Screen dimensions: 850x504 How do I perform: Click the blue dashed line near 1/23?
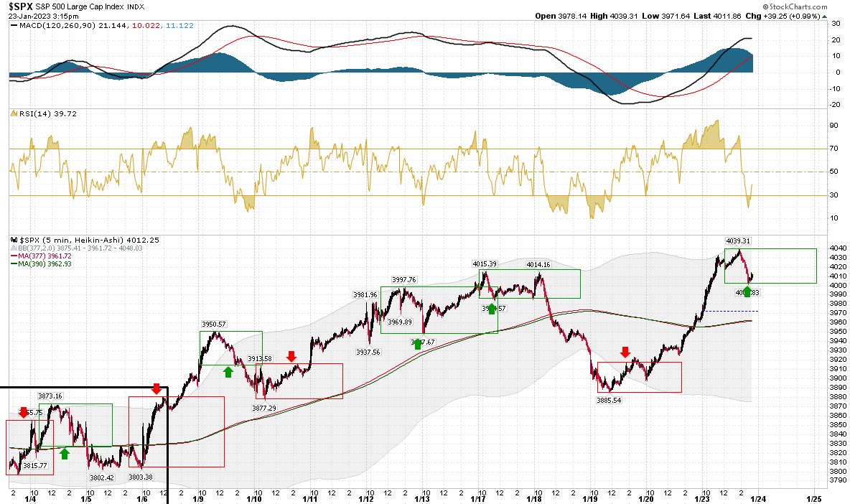[731, 311]
